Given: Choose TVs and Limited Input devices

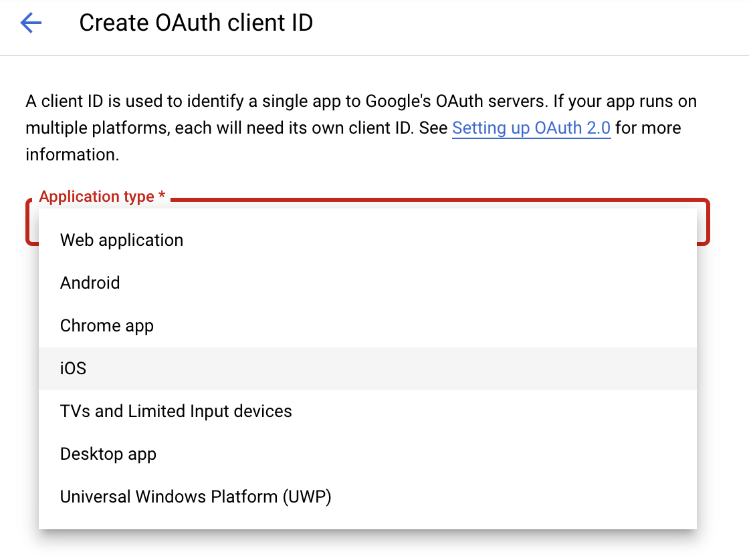Looking at the screenshot, I should tap(367, 412).
